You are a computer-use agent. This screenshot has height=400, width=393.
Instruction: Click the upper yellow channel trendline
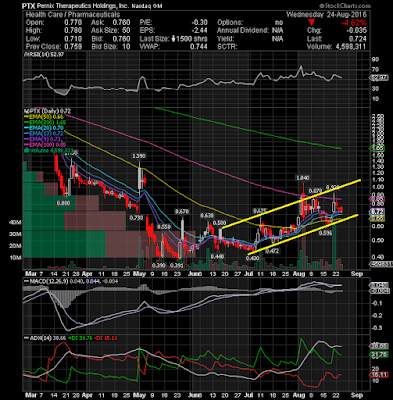[x=291, y=204]
